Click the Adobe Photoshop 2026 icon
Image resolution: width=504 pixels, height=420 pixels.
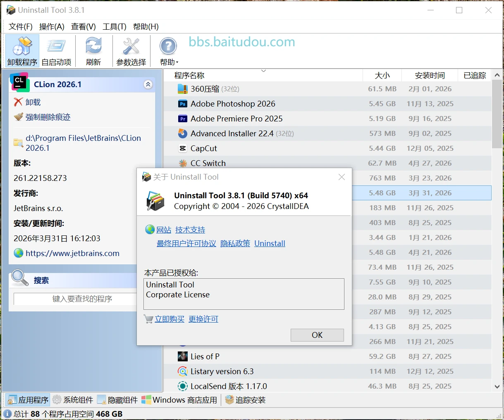pos(183,104)
